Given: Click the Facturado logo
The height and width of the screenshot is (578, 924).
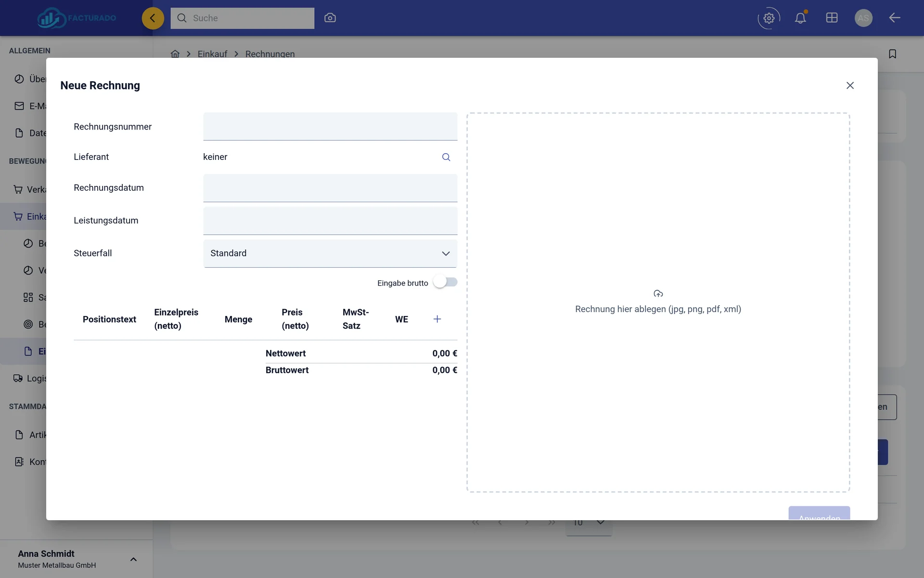Looking at the screenshot, I should coord(77,18).
